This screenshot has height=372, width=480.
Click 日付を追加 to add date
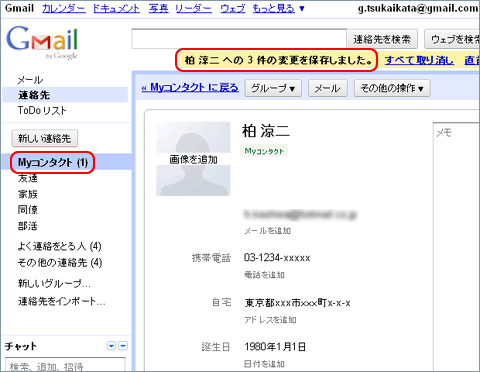(264, 364)
